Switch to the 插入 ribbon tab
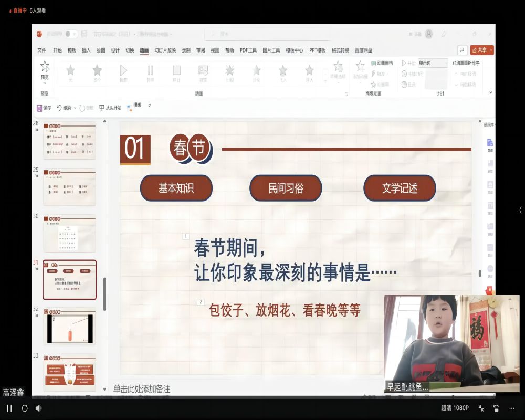This screenshot has width=525, height=420. (87, 50)
